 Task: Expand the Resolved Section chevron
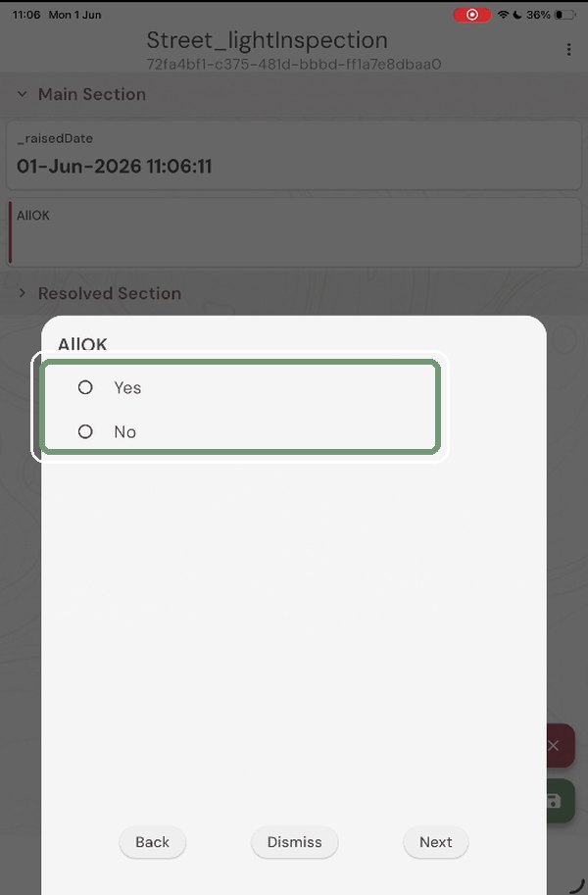coord(23,293)
